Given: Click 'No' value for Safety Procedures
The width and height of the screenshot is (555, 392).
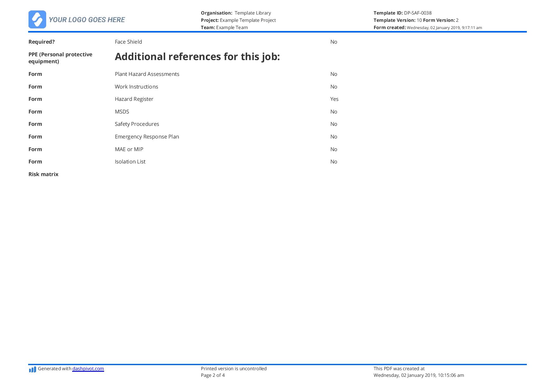Looking at the screenshot, I should pos(334,124).
